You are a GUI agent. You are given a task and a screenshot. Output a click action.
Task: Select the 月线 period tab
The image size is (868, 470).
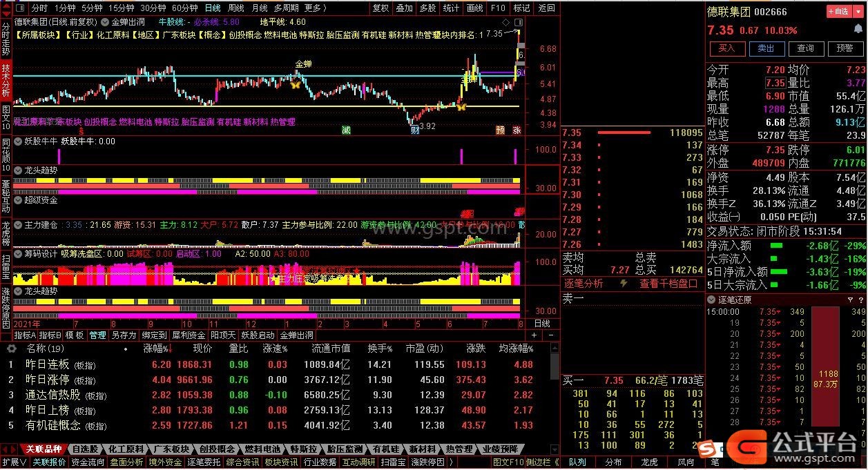(x=260, y=8)
